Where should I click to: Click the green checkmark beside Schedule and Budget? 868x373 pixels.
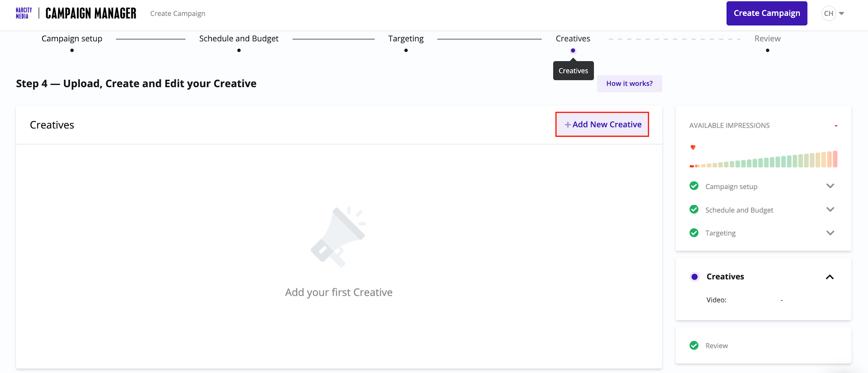click(694, 209)
